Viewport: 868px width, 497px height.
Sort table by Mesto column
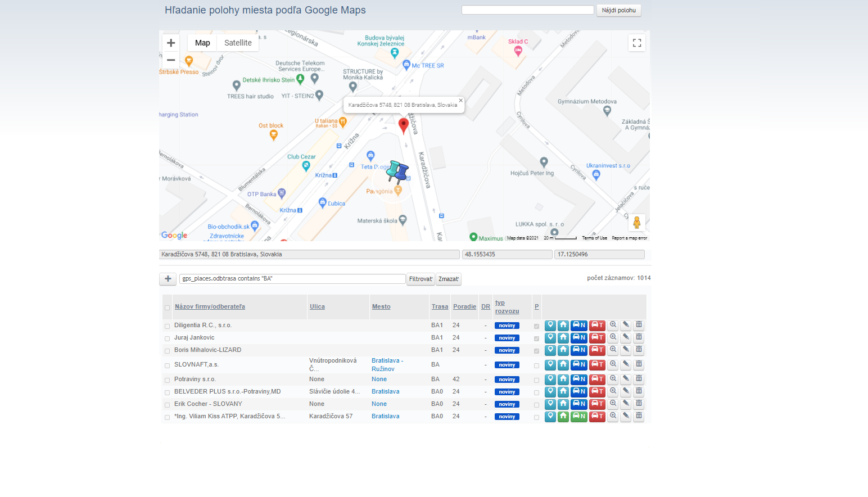click(381, 306)
